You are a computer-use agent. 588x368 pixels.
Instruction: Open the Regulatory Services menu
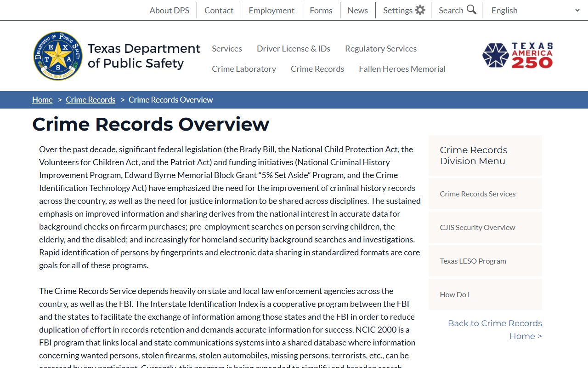pyautogui.click(x=381, y=48)
